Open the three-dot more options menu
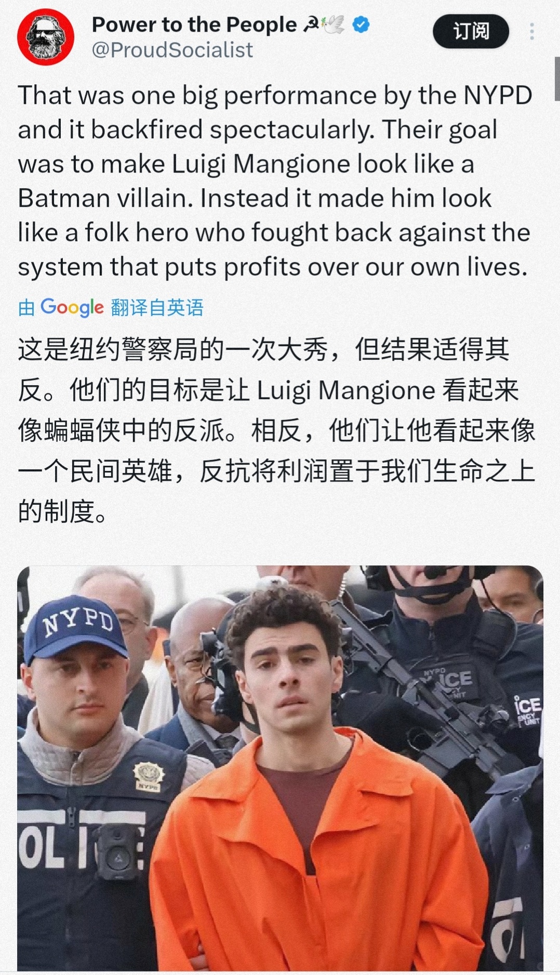 531,32
